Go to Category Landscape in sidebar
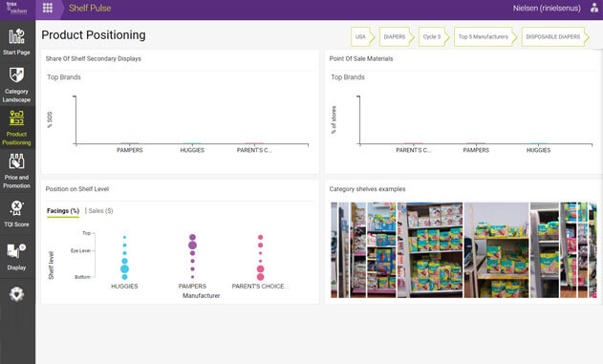The width and height of the screenshot is (603, 364). point(16,85)
